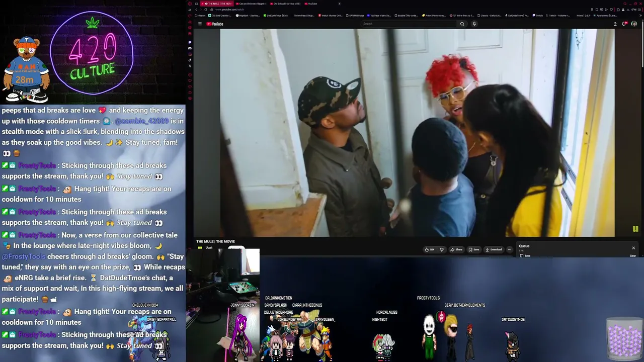Screen dimensions: 644x362
Task: Open the YouTube account avatar menu
Action: coord(634,24)
